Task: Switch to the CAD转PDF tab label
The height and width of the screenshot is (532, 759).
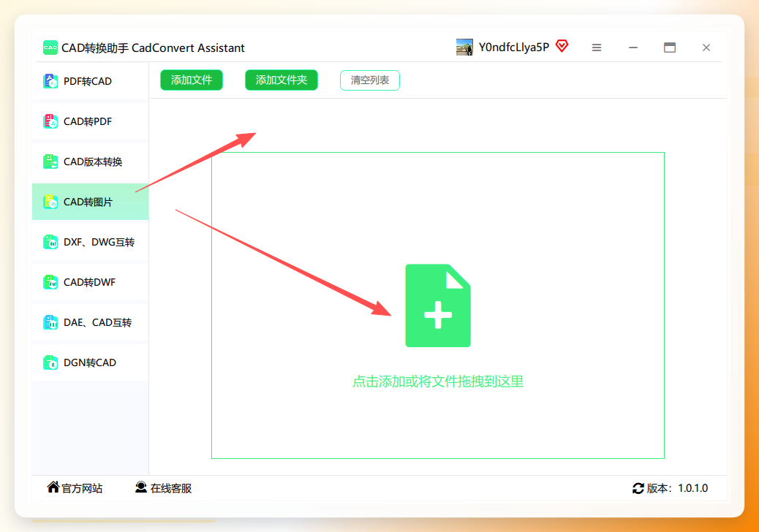Action: [x=88, y=121]
